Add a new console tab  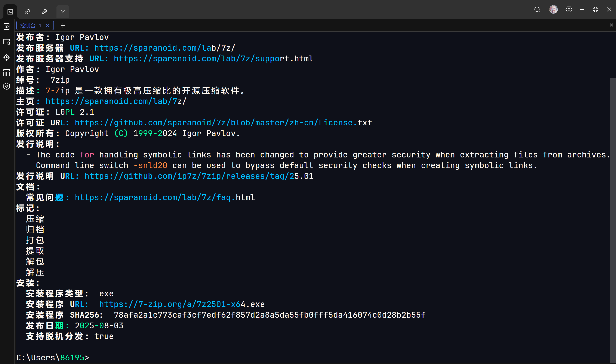(63, 25)
